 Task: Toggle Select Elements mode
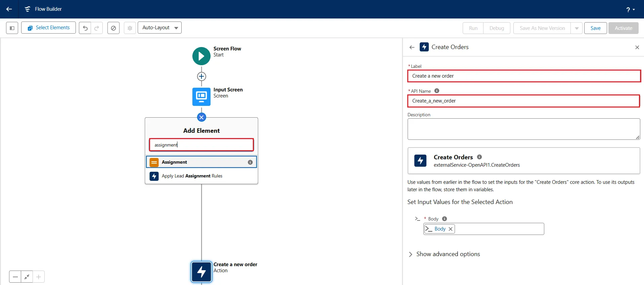49,28
